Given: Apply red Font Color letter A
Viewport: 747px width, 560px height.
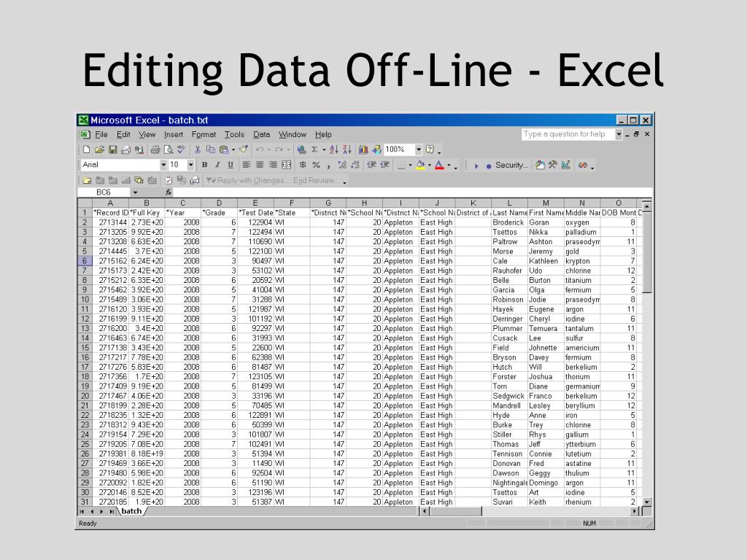Looking at the screenshot, I should click(x=439, y=166).
